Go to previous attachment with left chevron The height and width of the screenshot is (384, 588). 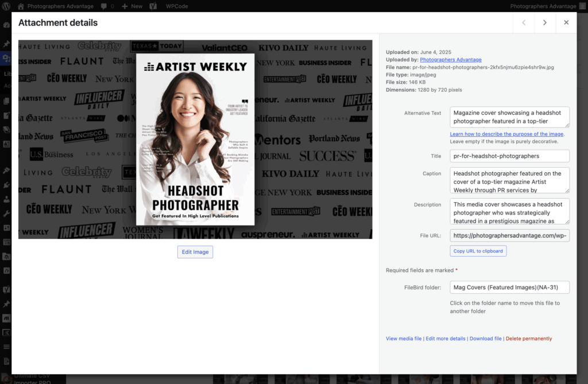click(x=524, y=22)
